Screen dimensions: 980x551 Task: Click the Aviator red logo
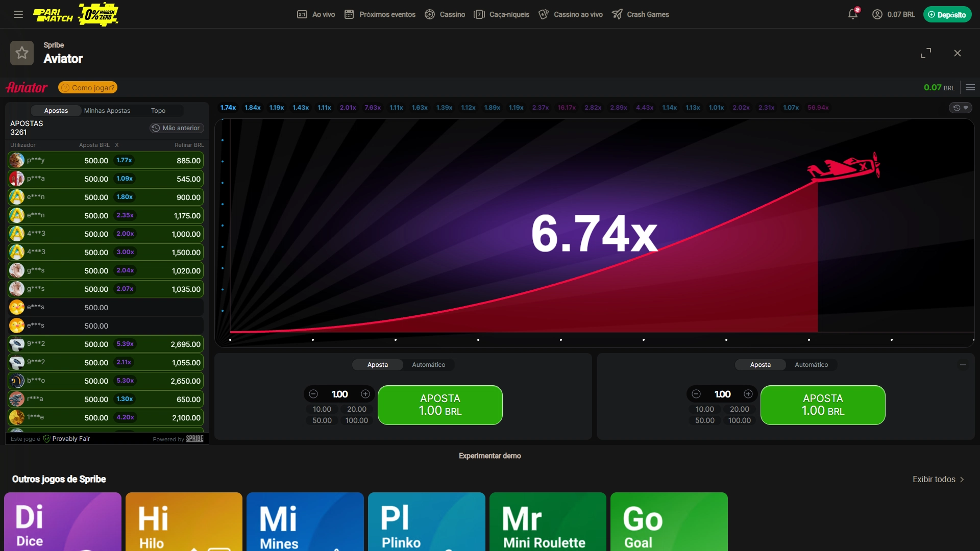pos(27,88)
